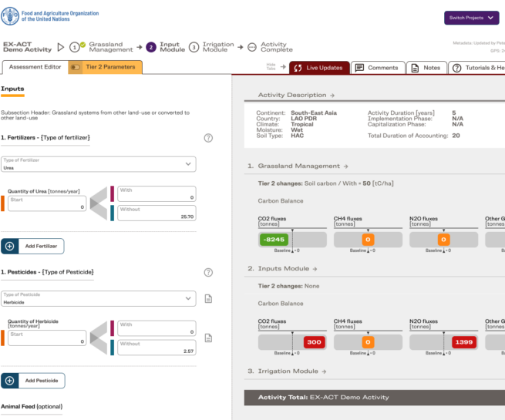
Task: Open help for the Fertilizers section
Action: click(x=208, y=138)
